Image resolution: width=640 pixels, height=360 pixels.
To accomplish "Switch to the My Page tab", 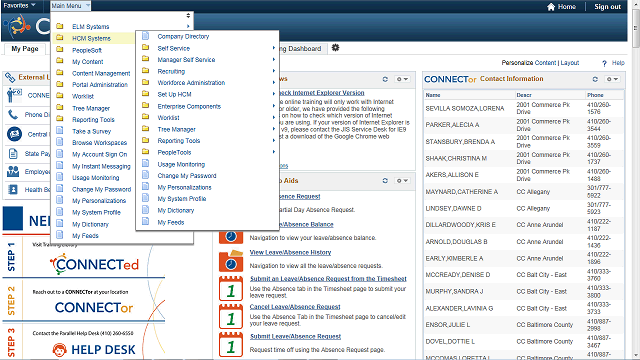I will pyautogui.click(x=25, y=49).
